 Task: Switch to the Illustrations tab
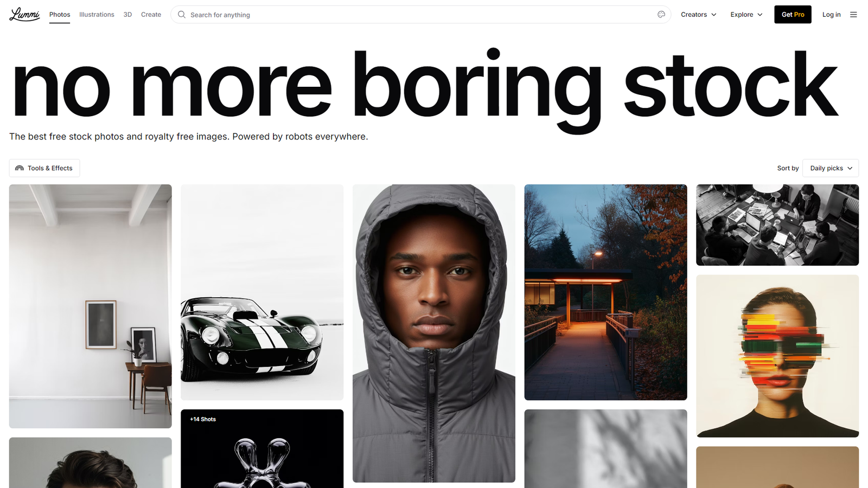[97, 15]
